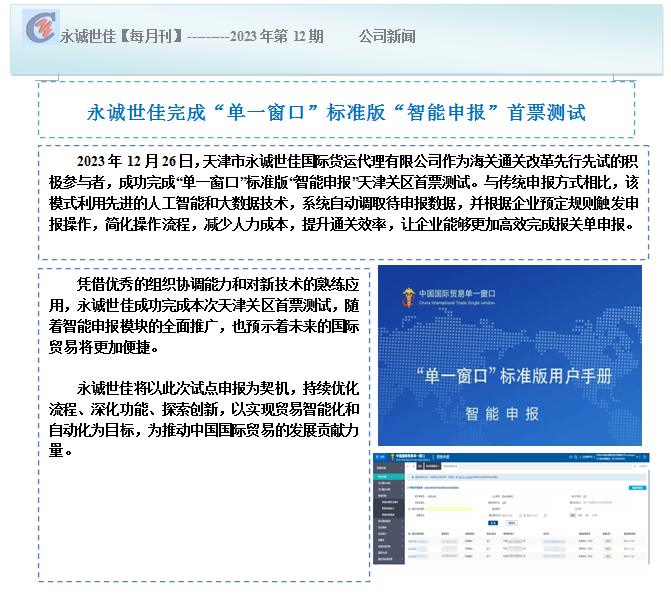Viewport: 671px width, 600px height.
Task: Click the 永诚世佳【每月刊】 header text
Action: click(x=120, y=36)
